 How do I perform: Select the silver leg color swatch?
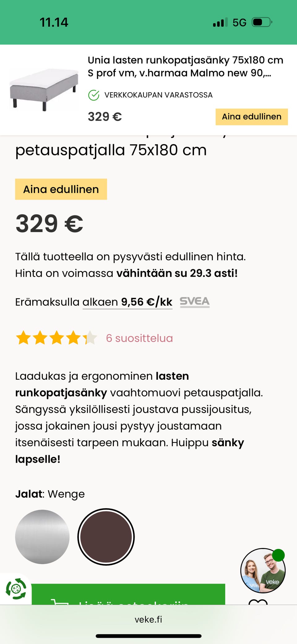click(42, 537)
